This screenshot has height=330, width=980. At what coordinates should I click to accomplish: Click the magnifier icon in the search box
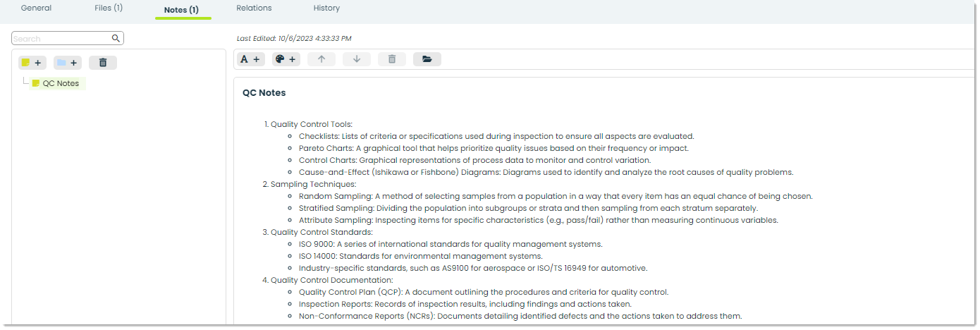point(116,38)
